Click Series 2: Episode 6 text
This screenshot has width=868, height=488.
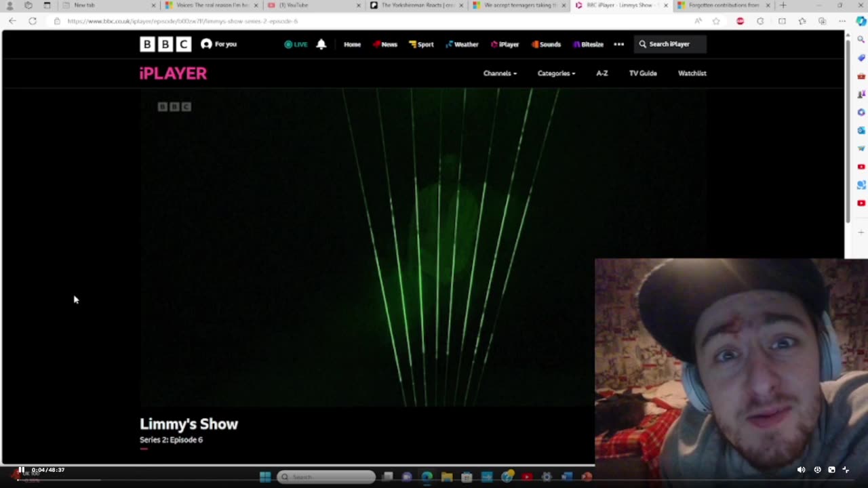click(x=171, y=440)
